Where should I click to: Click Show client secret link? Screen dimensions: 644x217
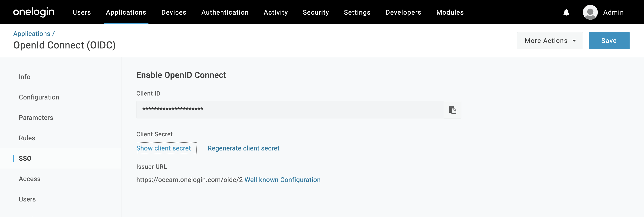164,148
